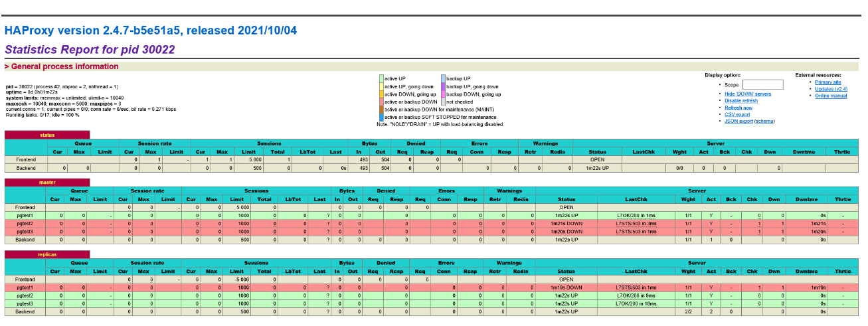868x326 pixels.
Task: Click the Dwntme column header in replicas table
Action: 807,271
